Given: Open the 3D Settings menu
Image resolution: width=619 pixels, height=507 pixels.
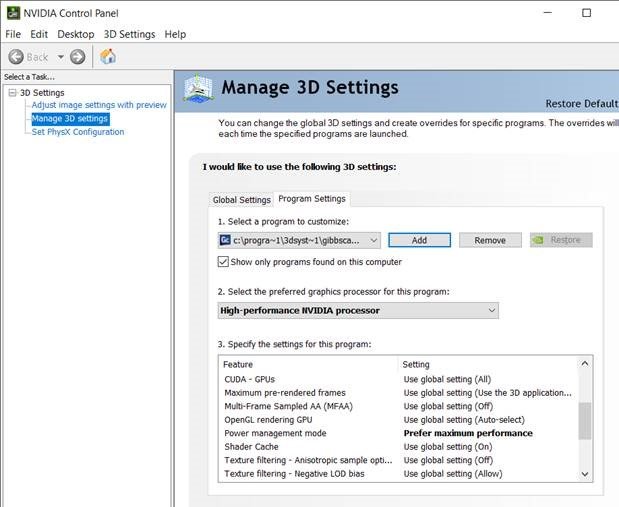Looking at the screenshot, I should (x=129, y=34).
